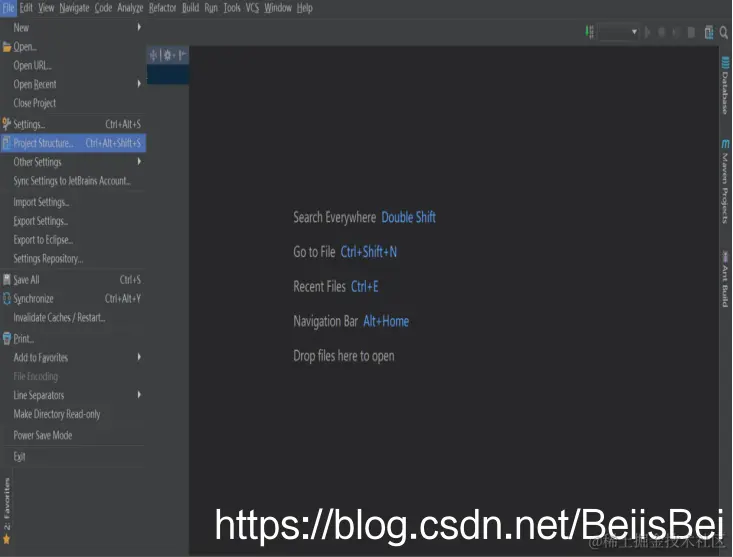The height and width of the screenshot is (557, 733).
Task: Open Settings... from the File menu
Action: click(x=73, y=124)
